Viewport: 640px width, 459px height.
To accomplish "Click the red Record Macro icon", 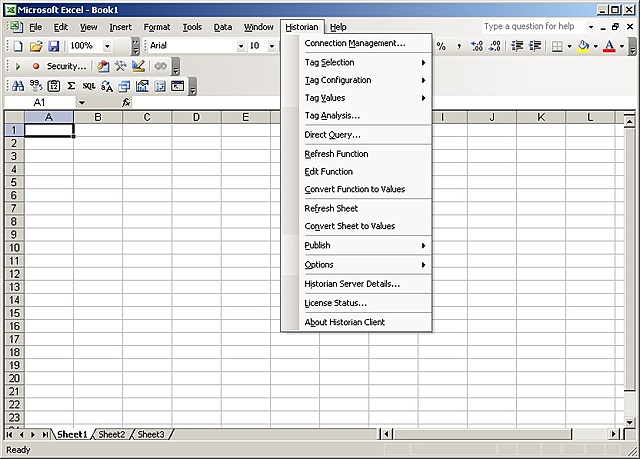I will [x=36, y=66].
